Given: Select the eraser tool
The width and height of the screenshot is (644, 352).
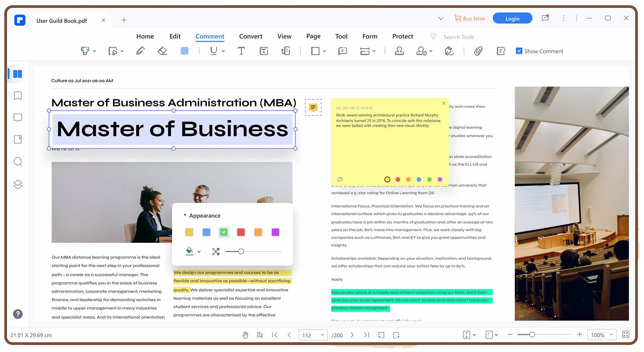Looking at the screenshot, I should click(162, 51).
